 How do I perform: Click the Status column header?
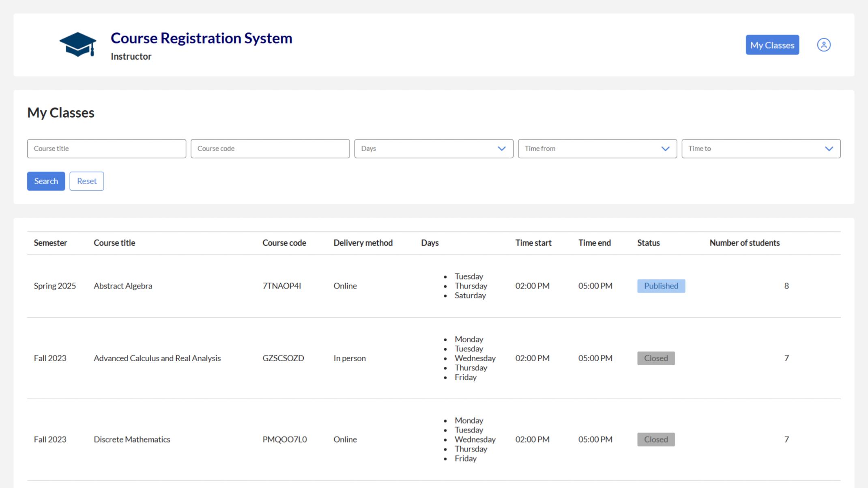pyautogui.click(x=648, y=243)
